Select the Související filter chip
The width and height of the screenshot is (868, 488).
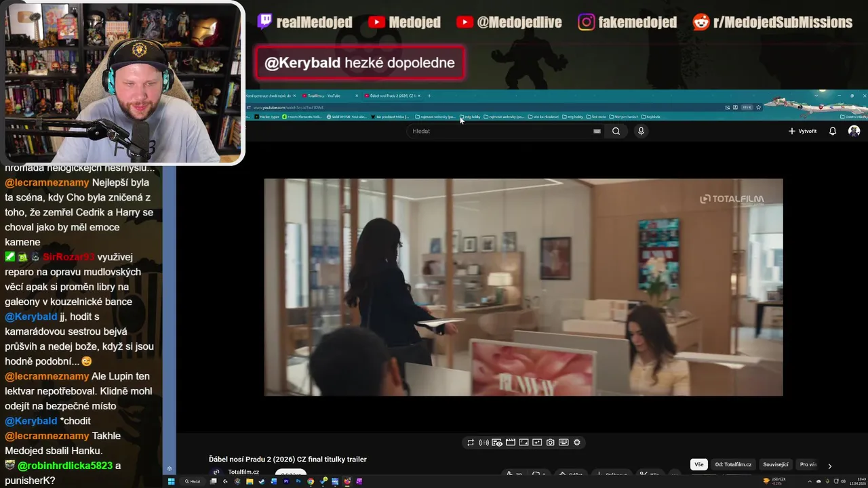click(776, 464)
